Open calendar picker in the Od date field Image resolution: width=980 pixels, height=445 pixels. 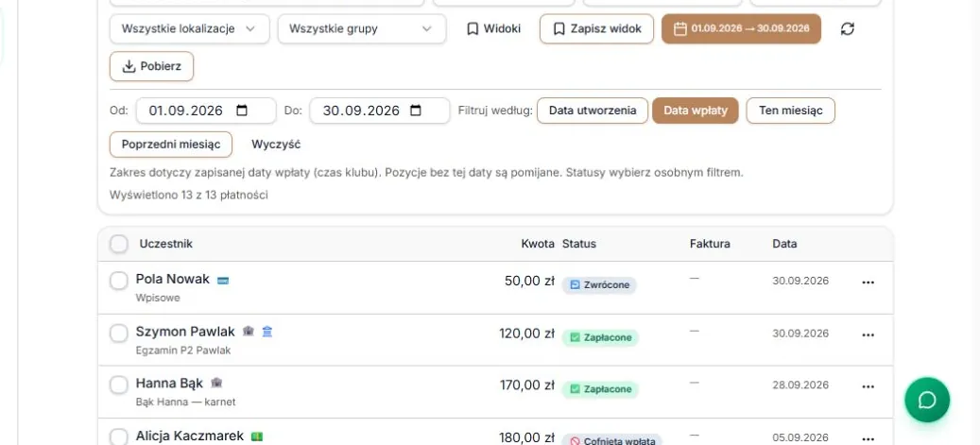(242, 111)
